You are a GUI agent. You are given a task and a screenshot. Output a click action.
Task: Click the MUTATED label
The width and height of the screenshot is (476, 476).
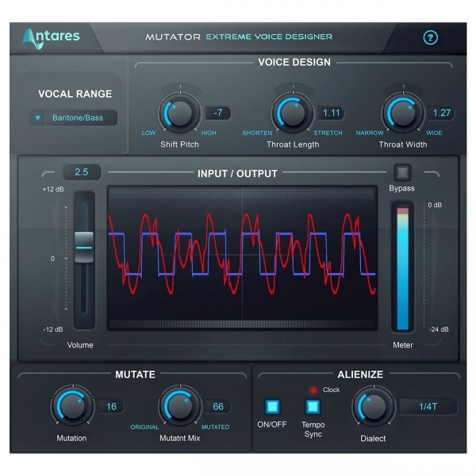pyautogui.click(x=216, y=427)
